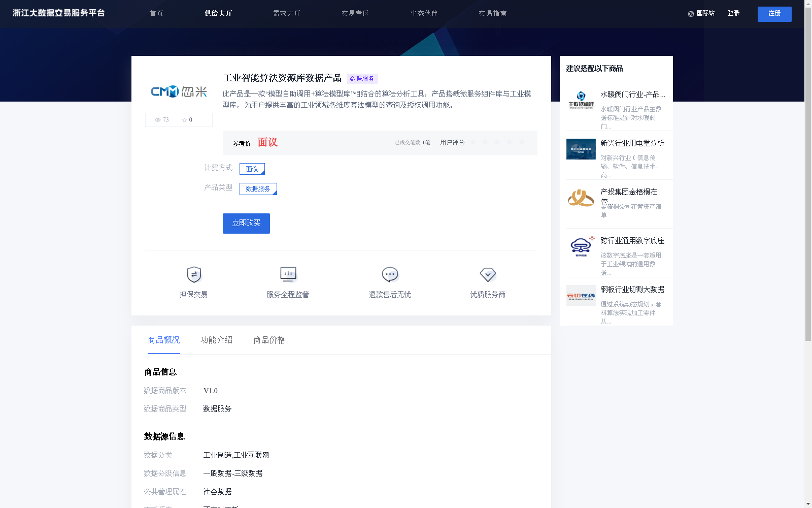This screenshot has width=812, height=508.
Task: Click the 注册 button
Action: (x=774, y=14)
